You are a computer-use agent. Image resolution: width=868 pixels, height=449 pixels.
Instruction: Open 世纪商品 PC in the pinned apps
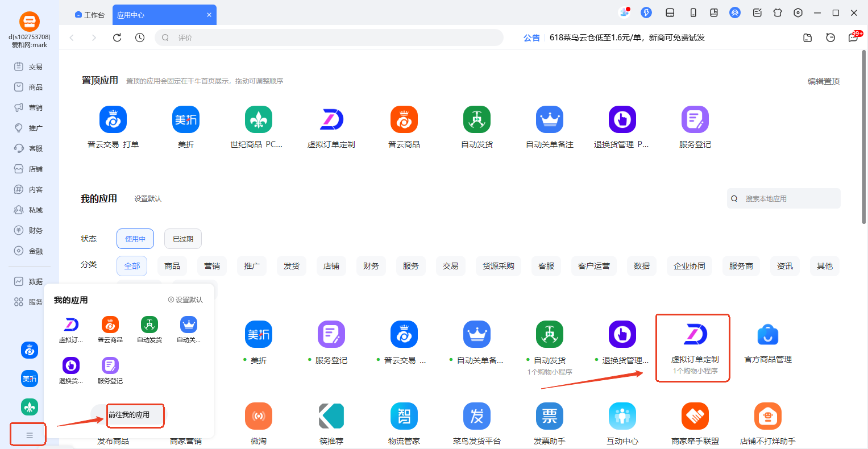pos(259,120)
